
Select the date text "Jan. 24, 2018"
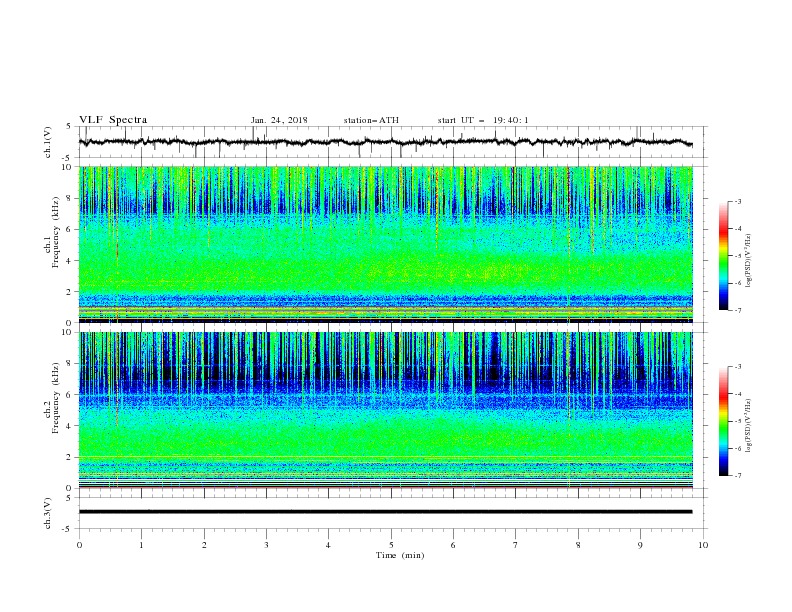(279, 120)
